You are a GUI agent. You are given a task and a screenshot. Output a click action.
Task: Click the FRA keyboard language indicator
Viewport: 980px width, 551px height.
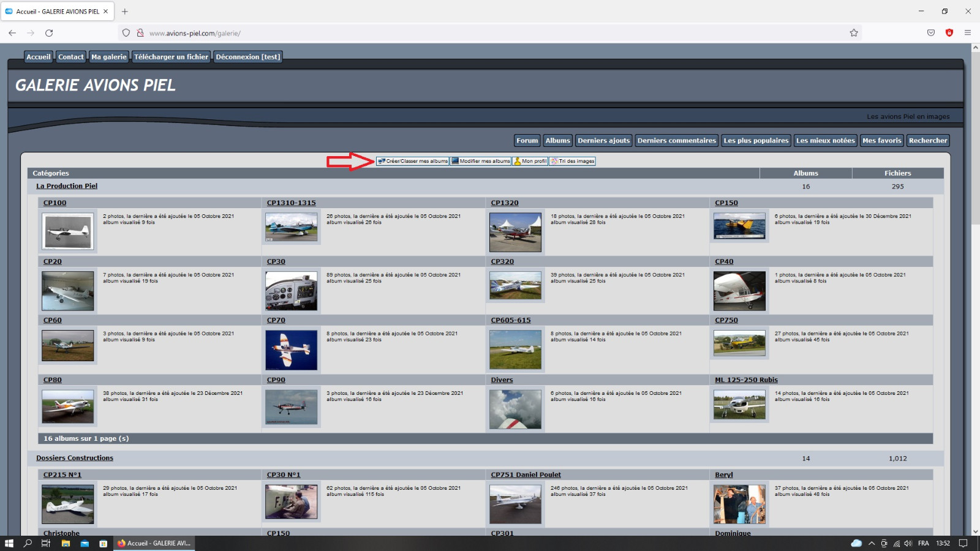click(x=923, y=543)
